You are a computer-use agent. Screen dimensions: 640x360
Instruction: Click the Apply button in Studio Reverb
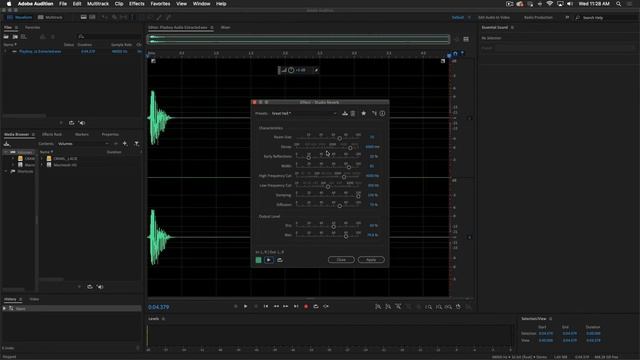(371, 260)
